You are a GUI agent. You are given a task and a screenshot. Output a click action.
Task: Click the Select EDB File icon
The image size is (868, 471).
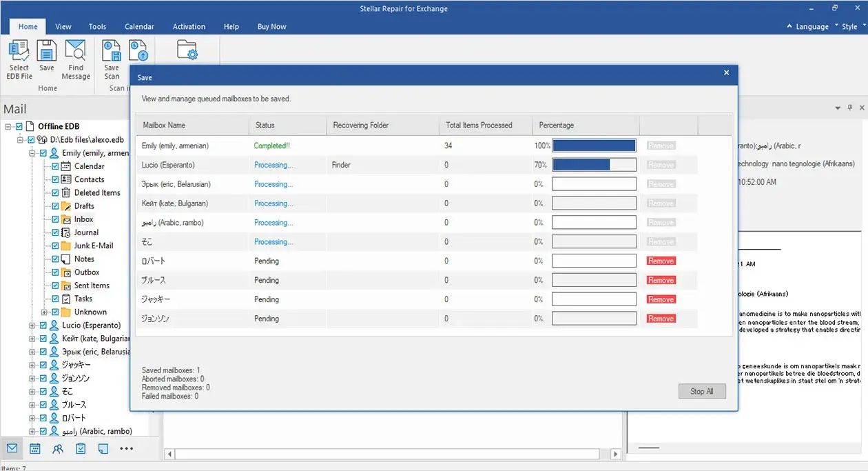point(19,52)
